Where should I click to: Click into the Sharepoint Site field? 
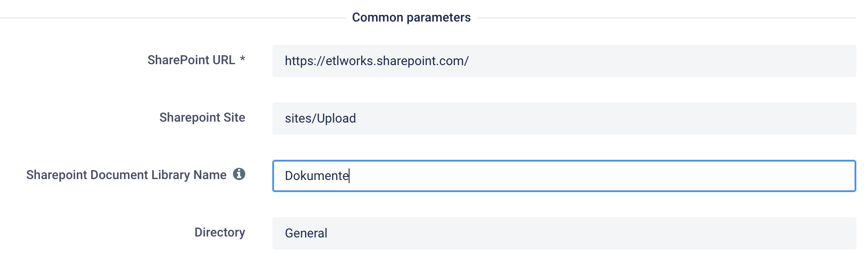click(564, 118)
